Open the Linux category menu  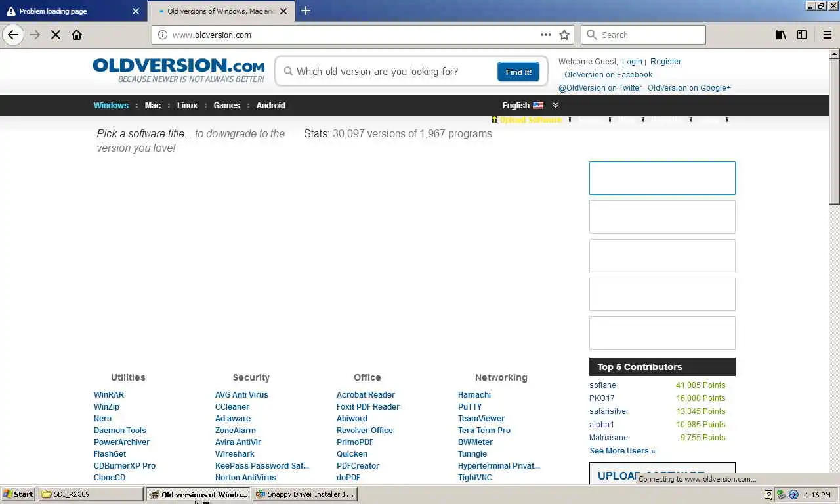pos(187,105)
